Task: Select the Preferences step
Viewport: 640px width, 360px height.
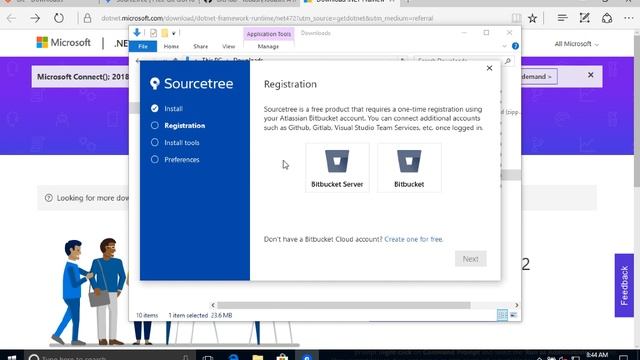Action: [x=182, y=160]
